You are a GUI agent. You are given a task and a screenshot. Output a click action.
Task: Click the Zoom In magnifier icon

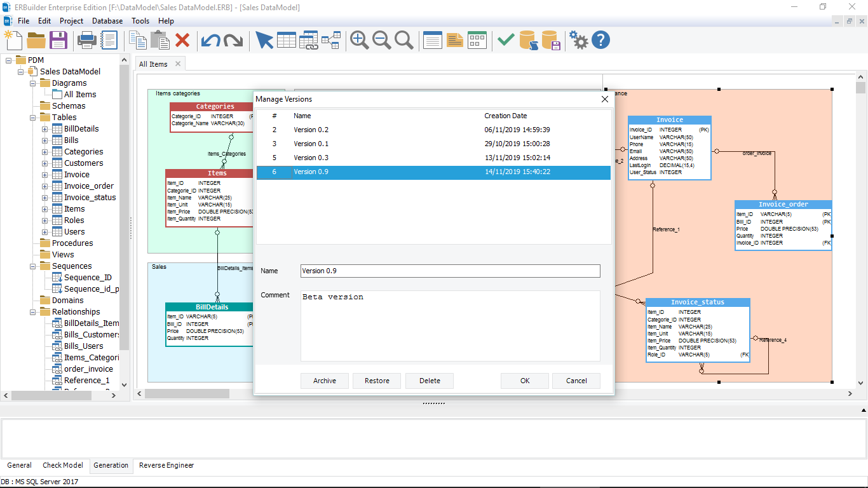[x=360, y=40]
